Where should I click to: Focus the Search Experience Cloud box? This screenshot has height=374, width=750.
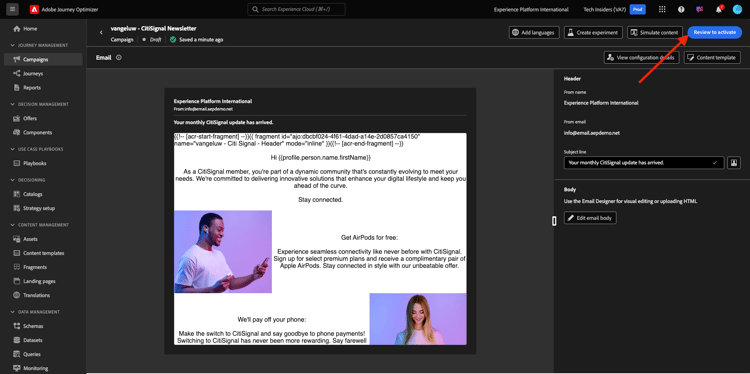[296, 9]
